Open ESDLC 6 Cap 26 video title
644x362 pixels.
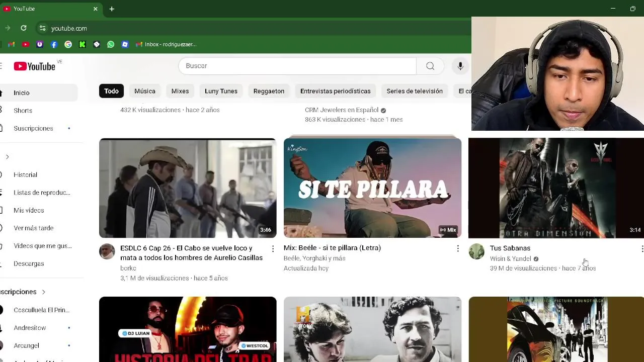191,253
